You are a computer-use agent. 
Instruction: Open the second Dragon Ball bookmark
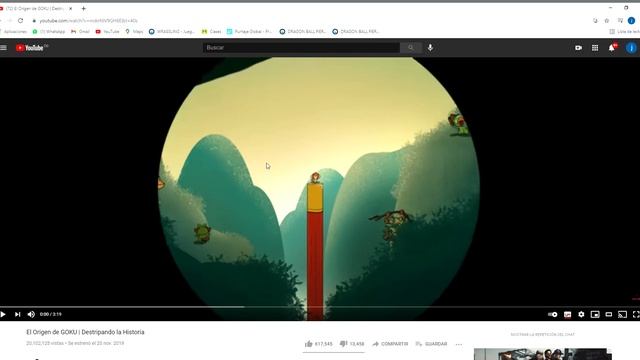(x=356, y=31)
